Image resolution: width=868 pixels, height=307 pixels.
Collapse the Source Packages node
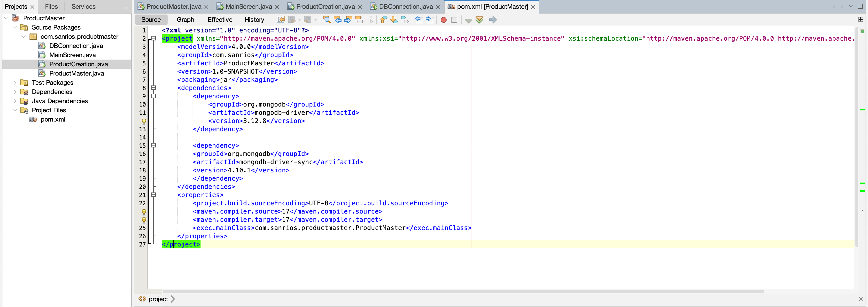pos(15,27)
